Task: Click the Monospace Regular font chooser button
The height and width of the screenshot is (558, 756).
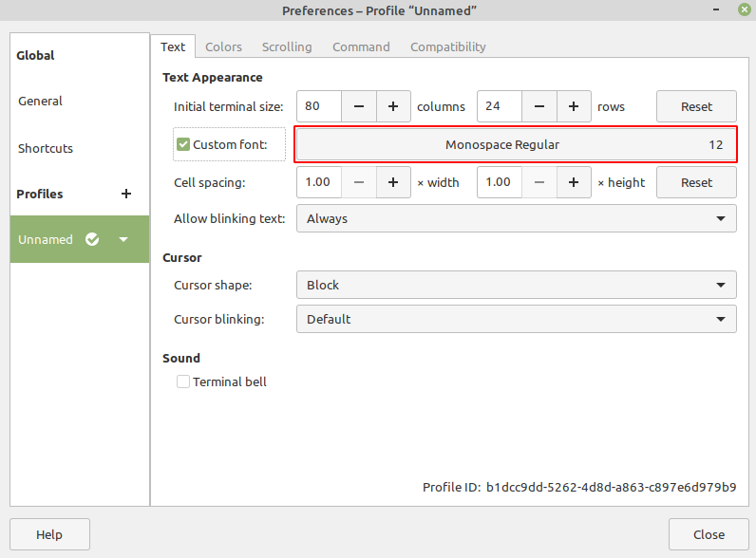Action: click(x=516, y=145)
